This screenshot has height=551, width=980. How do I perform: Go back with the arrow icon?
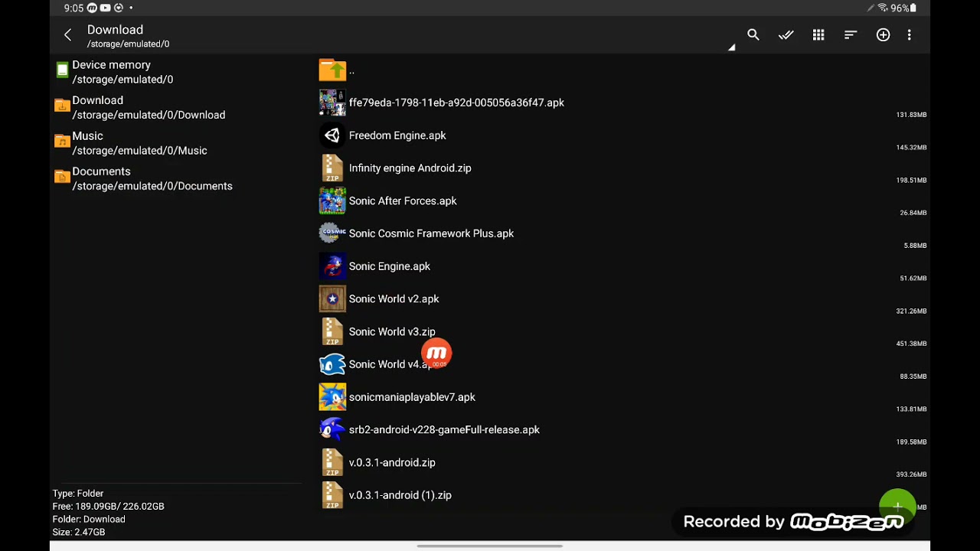coord(67,35)
